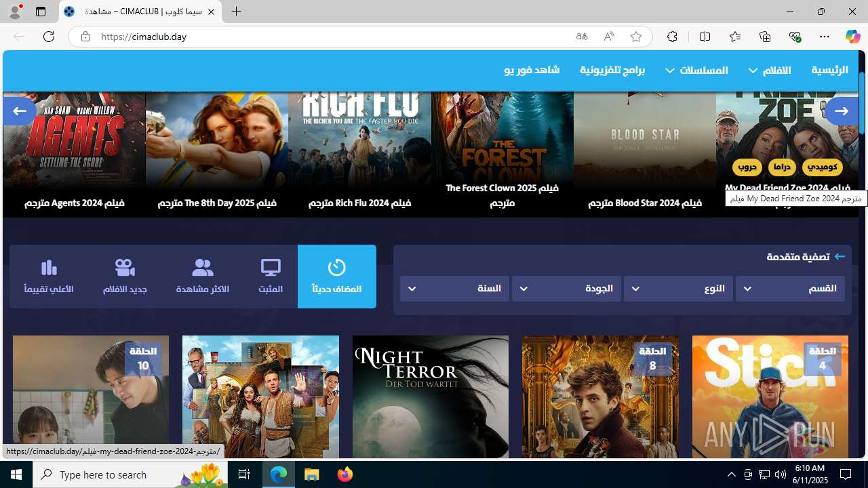Screen dimensions: 868x488
Task: Open the السنة filter dropdown
Action: tap(454, 289)
